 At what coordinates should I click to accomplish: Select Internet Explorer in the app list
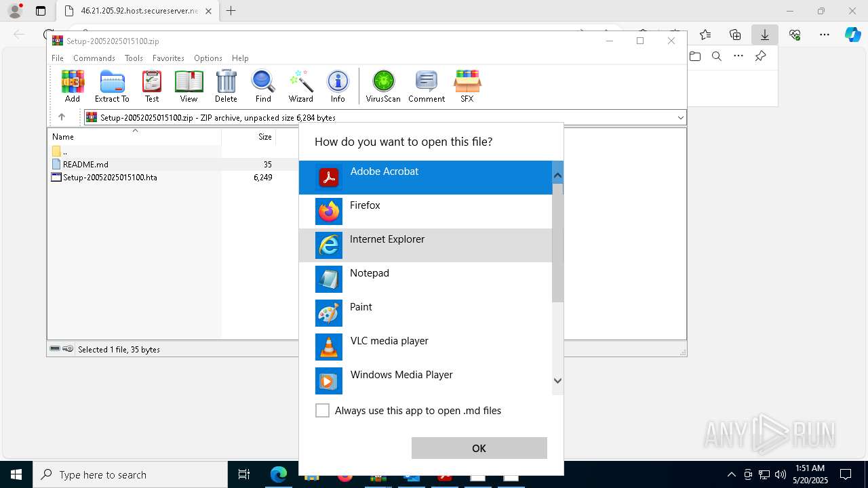(425, 245)
